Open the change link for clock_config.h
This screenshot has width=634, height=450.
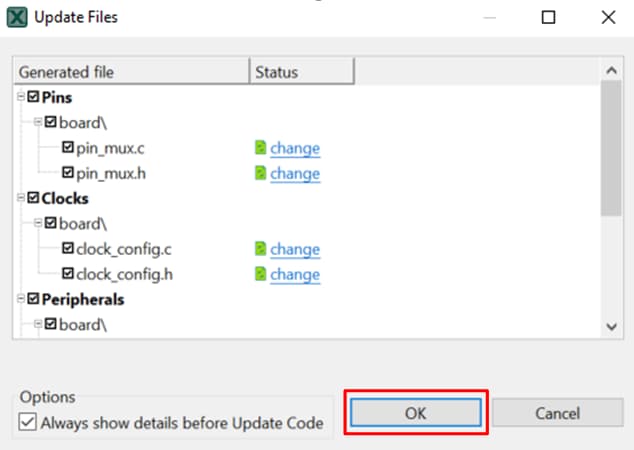pos(295,274)
